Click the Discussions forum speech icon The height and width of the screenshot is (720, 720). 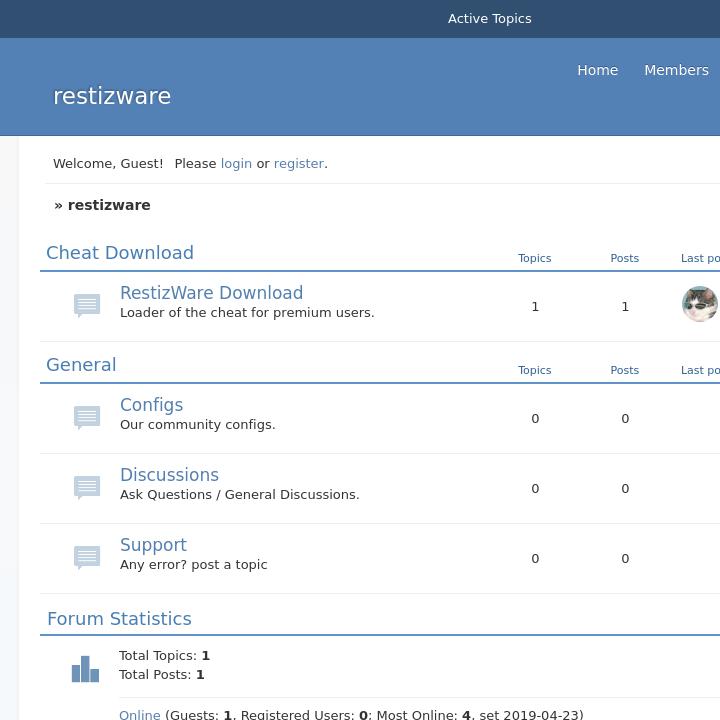[x=87, y=487]
